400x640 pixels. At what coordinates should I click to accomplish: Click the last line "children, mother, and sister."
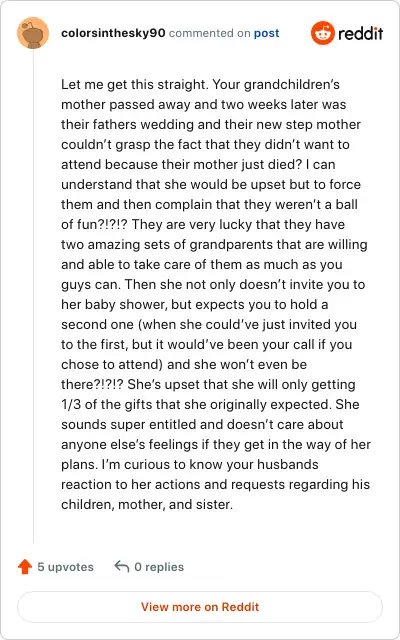pyautogui.click(x=147, y=504)
